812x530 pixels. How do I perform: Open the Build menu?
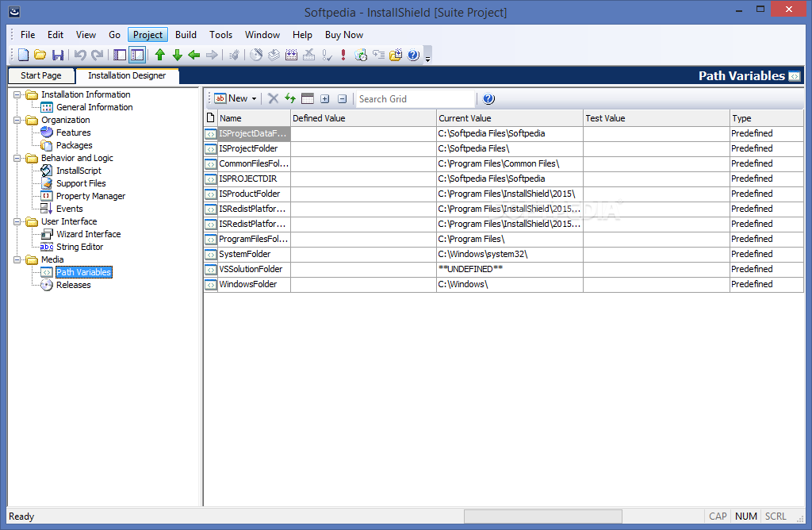(x=186, y=35)
